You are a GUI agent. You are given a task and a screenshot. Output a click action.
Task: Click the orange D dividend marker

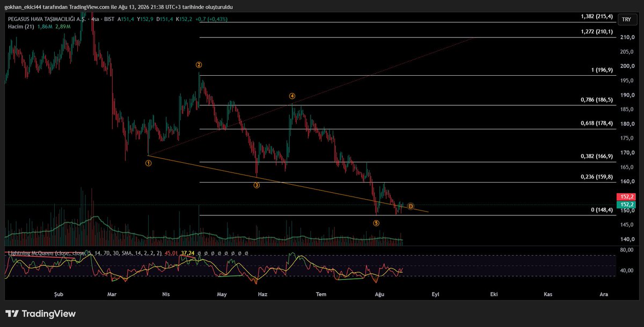point(411,206)
